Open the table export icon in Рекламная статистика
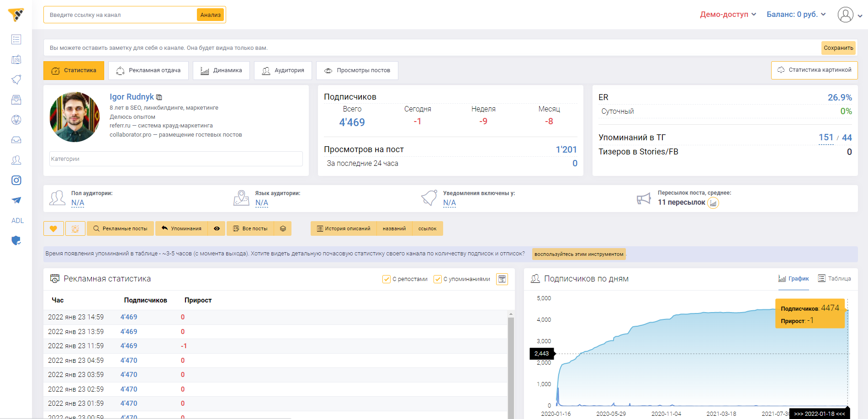Image resolution: width=868 pixels, height=419 pixels. click(502, 279)
